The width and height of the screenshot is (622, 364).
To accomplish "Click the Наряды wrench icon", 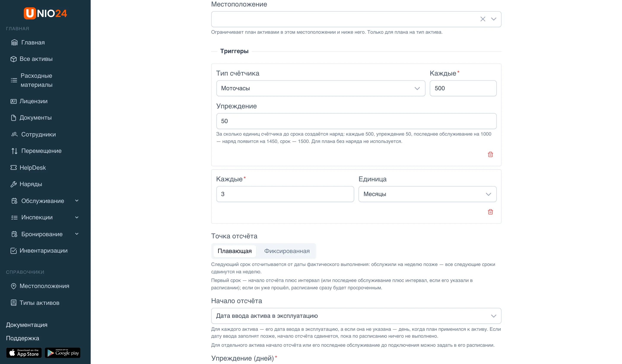I will coord(14,184).
